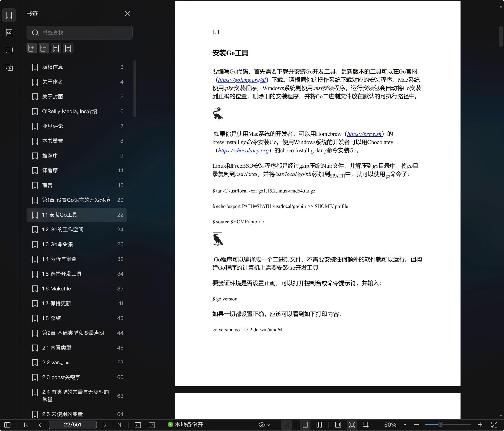Fit page to actual size icon

pyautogui.click(x=338, y=425)
